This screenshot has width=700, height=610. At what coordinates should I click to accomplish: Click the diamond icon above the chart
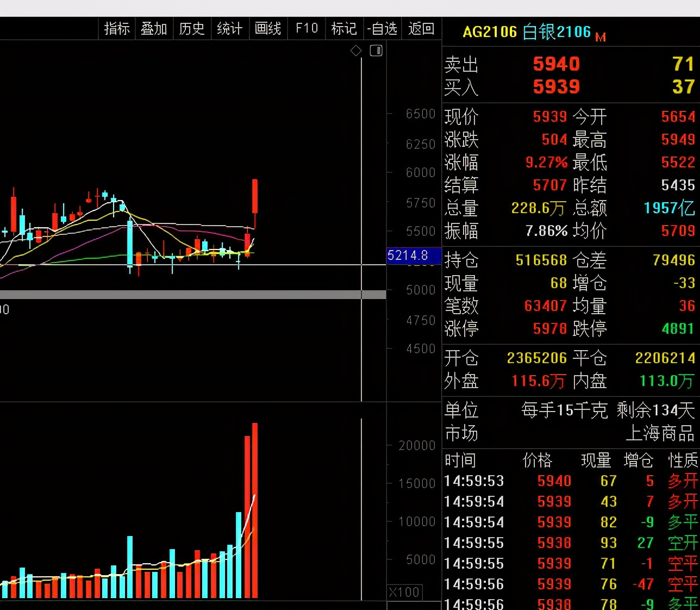pyautogui.click(x=356, y=51)
